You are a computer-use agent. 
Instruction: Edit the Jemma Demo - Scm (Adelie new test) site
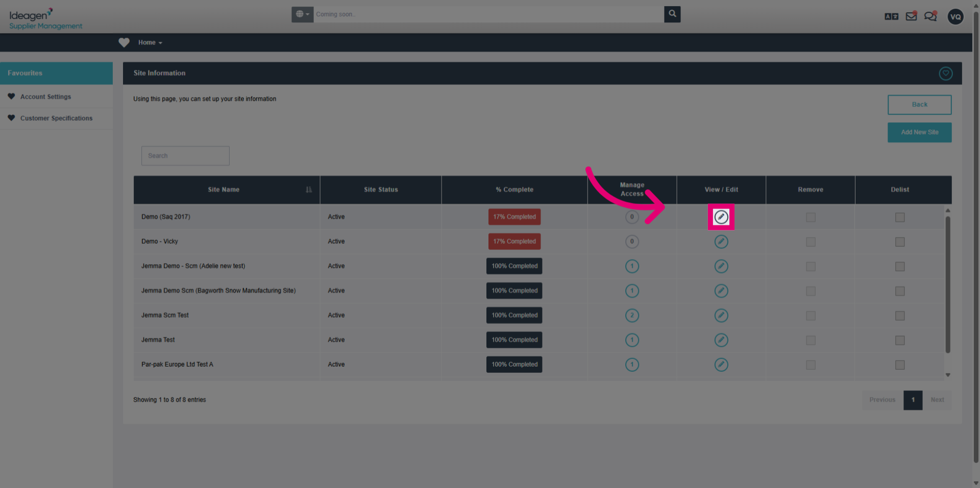tap(721, 266)
